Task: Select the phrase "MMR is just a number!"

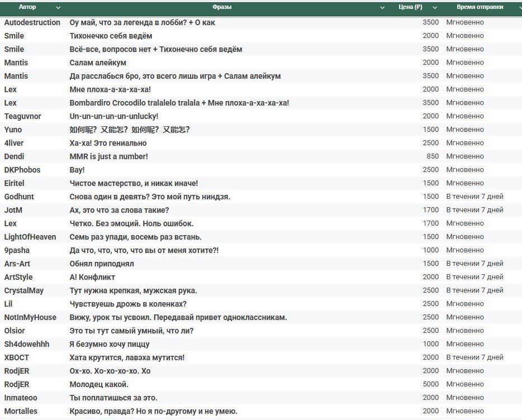Action: point(108,156)
